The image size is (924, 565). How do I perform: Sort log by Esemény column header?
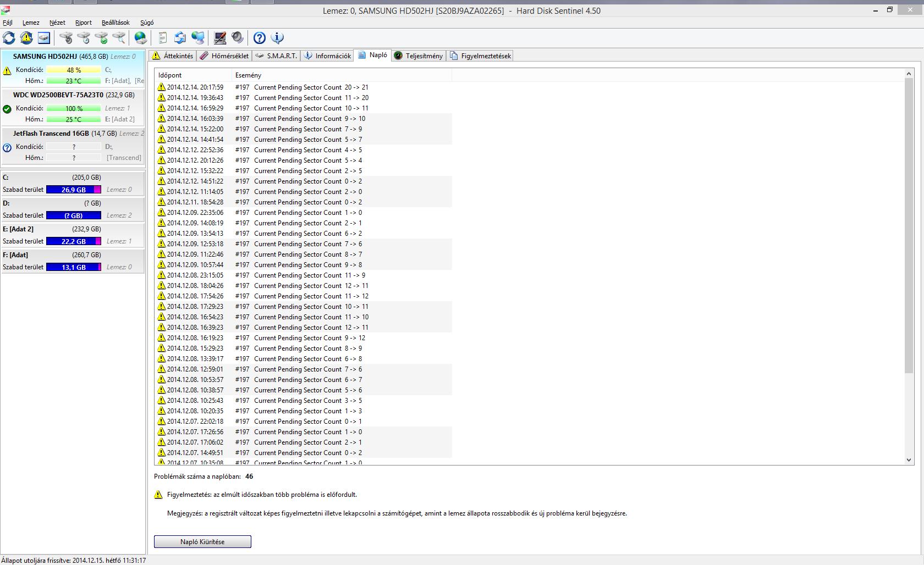point(342,75)
